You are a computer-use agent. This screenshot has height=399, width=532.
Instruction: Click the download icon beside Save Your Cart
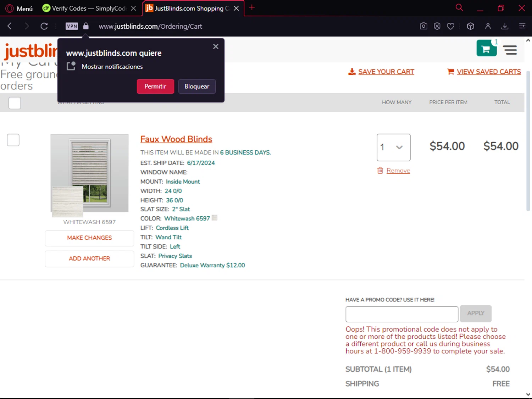click(x=352, y=72)
